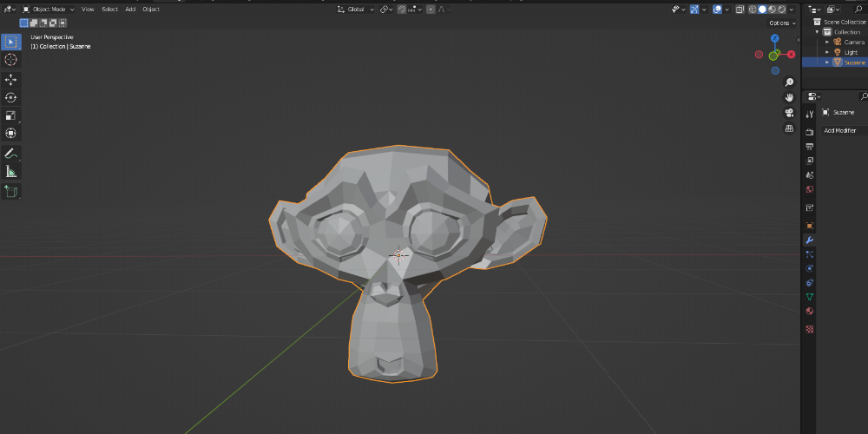Choose the Move tool

11,80
